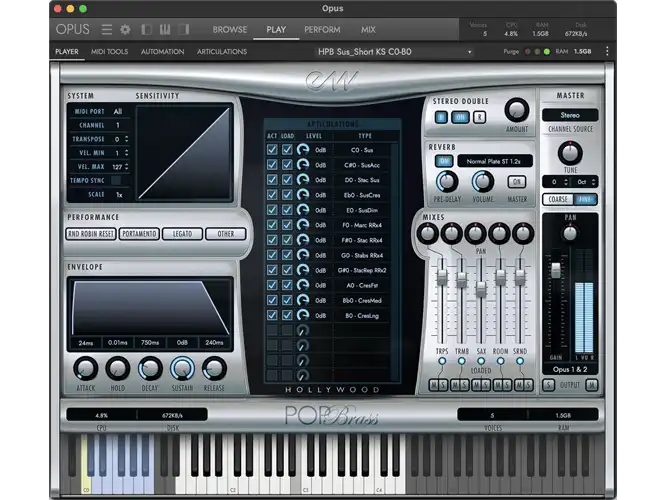Click the Vel. Min stepper arrows
The width and height of the screenshot is (667, 500).
coord(126,153)
